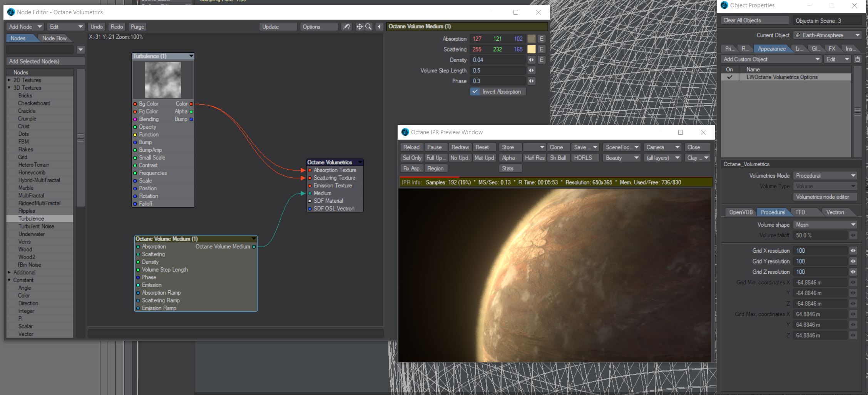Click the Turbulence node Bump output connector

[191, 119]
